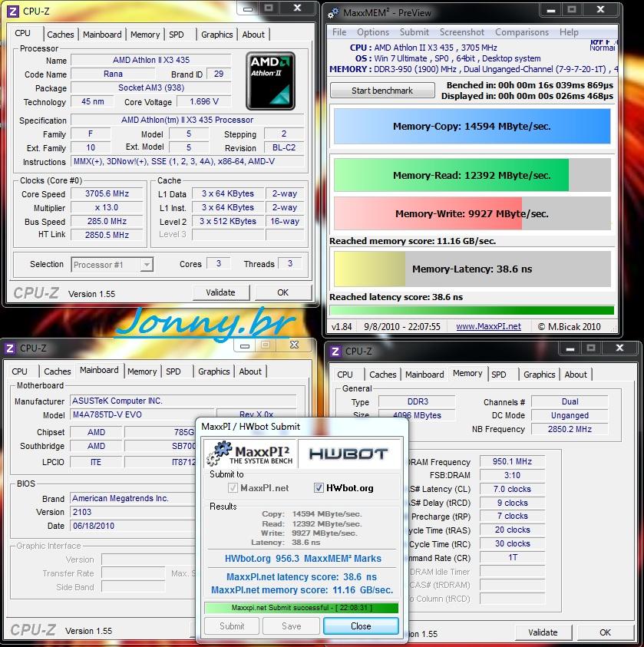Toggle the MaxxPI.net submit checkbox
This screenshot has width=644, height=647.
[x=233, y=487]
